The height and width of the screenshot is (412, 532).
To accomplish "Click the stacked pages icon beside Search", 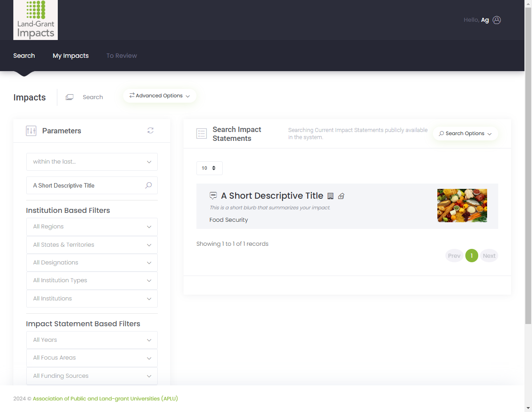I will pos(69,97).
